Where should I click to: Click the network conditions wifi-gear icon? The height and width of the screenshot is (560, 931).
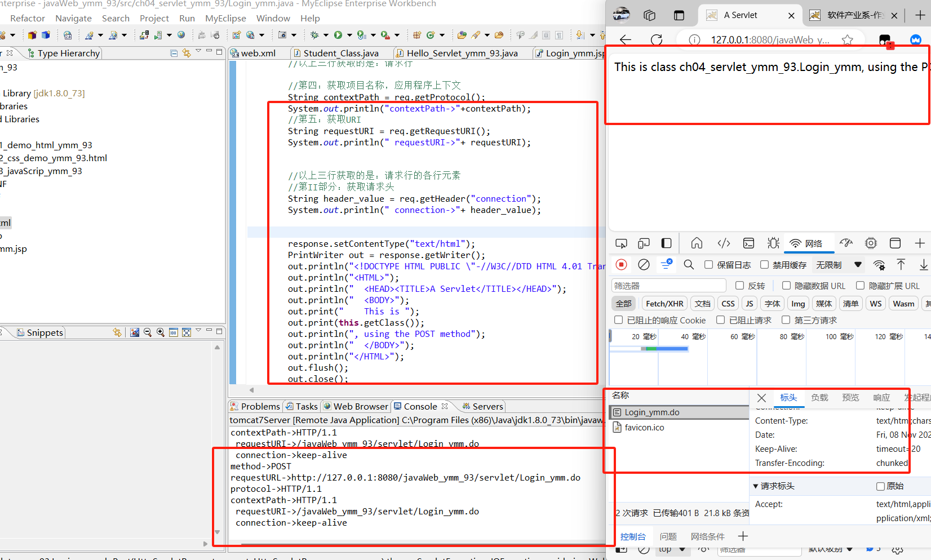[879, 265]
